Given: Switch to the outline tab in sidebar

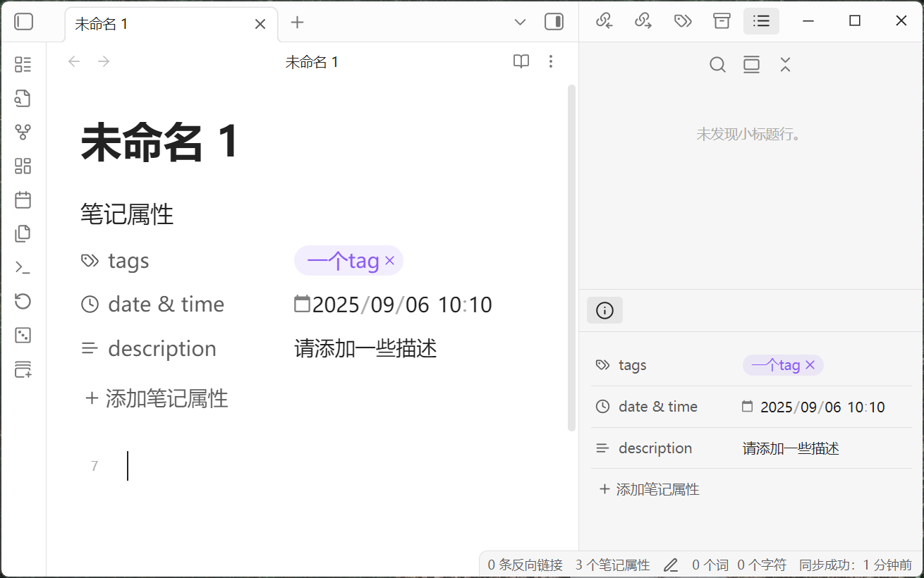Looking at the screenshot, I should [x=761, y=21].
